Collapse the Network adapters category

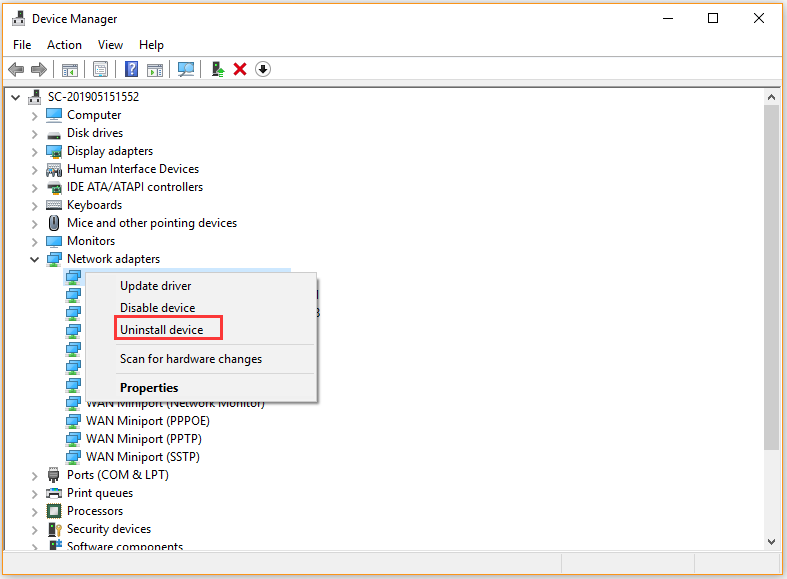tap(34, 259)
